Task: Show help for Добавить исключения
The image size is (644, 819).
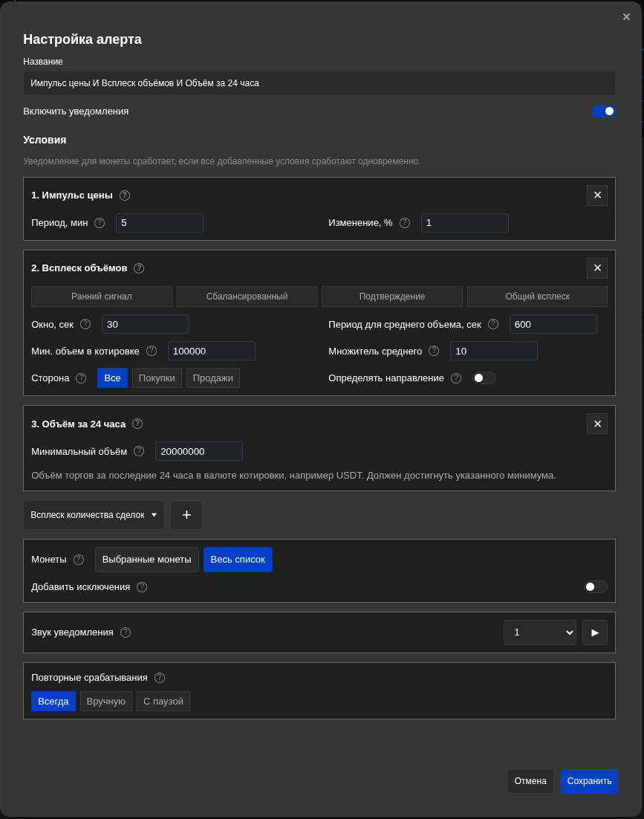Action: [142, 587]
